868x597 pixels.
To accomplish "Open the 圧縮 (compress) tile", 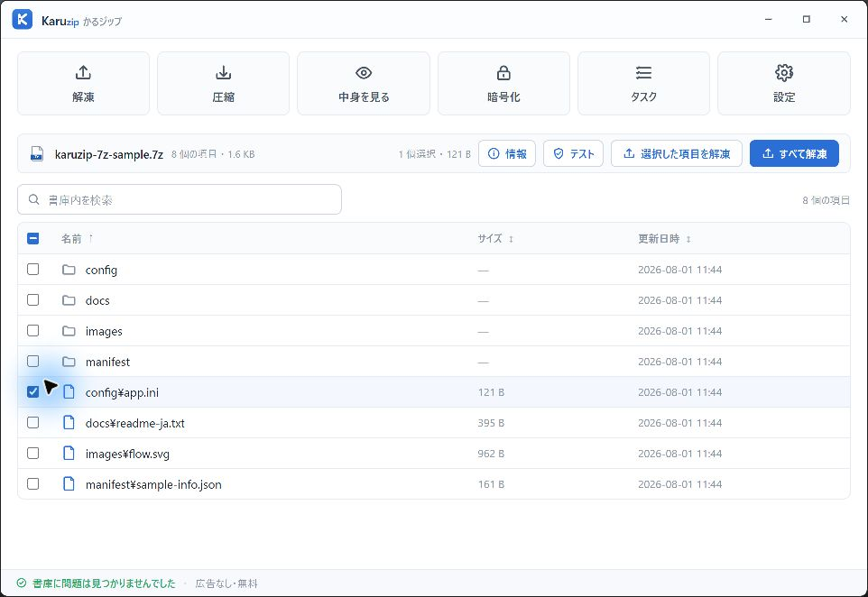I will 223,84.
